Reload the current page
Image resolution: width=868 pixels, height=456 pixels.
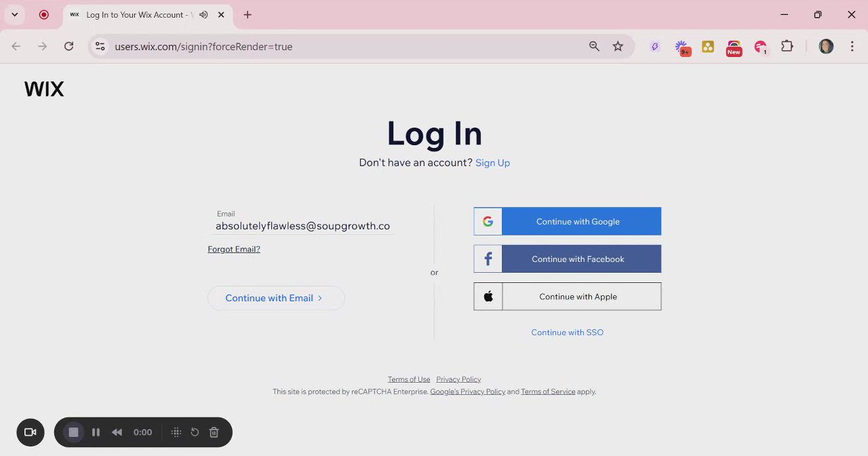coord(68,46)
